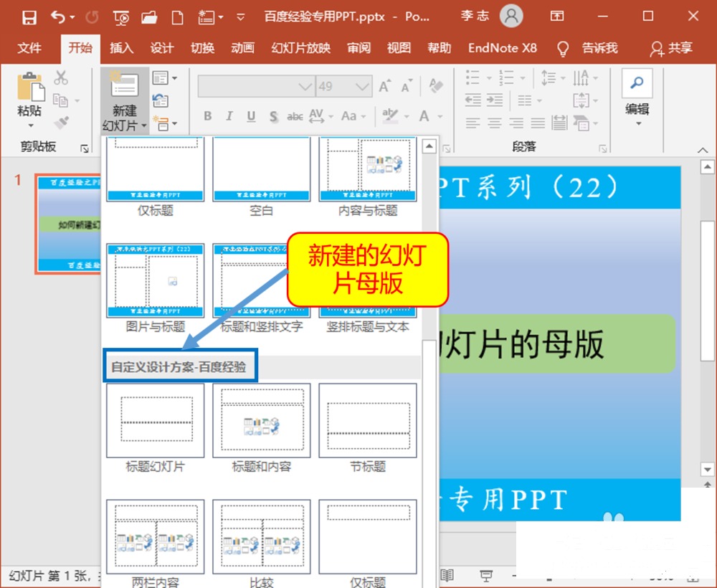Click the Reset slide icon
Screen dimensions: 717x588
pyautogui.click(x=161, y=100)
